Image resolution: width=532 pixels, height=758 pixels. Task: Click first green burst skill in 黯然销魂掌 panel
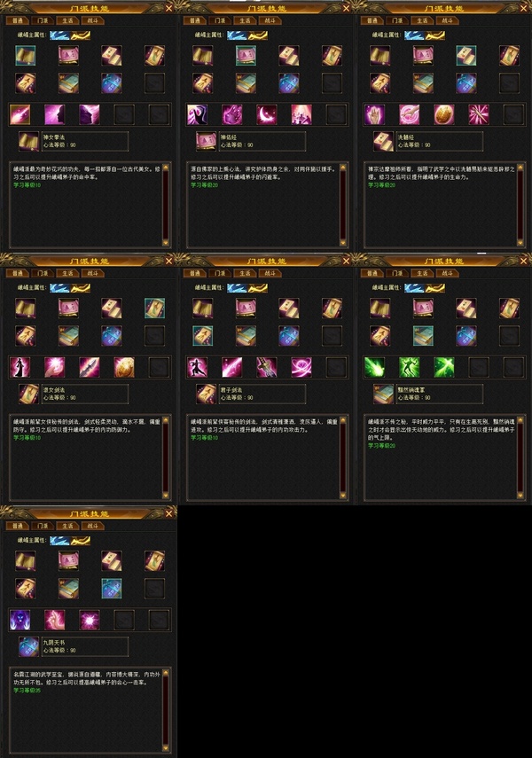pyautogui.click(x=374, y=367)
